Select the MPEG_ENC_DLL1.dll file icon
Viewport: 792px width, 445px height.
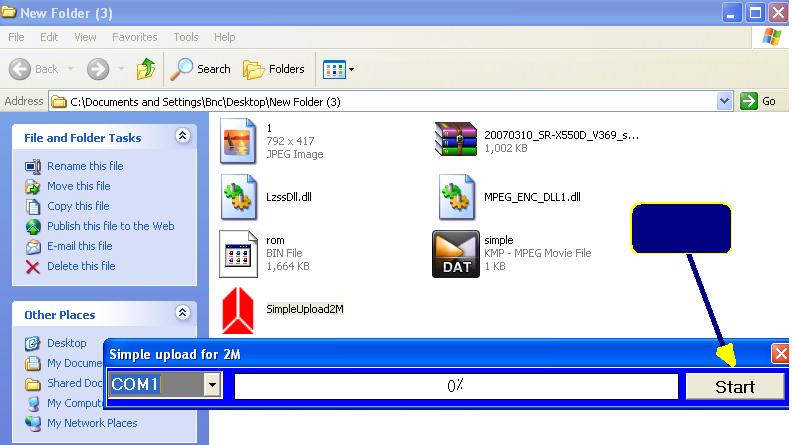point(456,195)
